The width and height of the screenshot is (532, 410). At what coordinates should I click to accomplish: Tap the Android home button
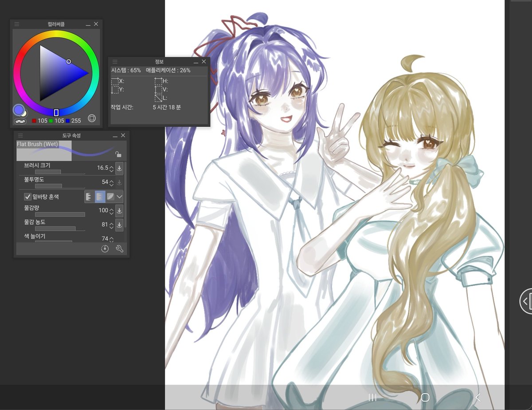(x=425, y=397)
